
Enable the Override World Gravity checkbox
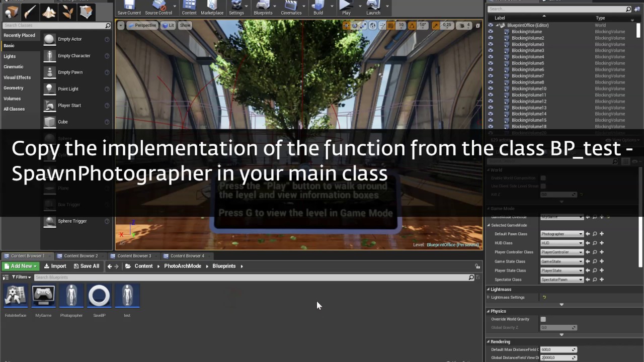543,319
